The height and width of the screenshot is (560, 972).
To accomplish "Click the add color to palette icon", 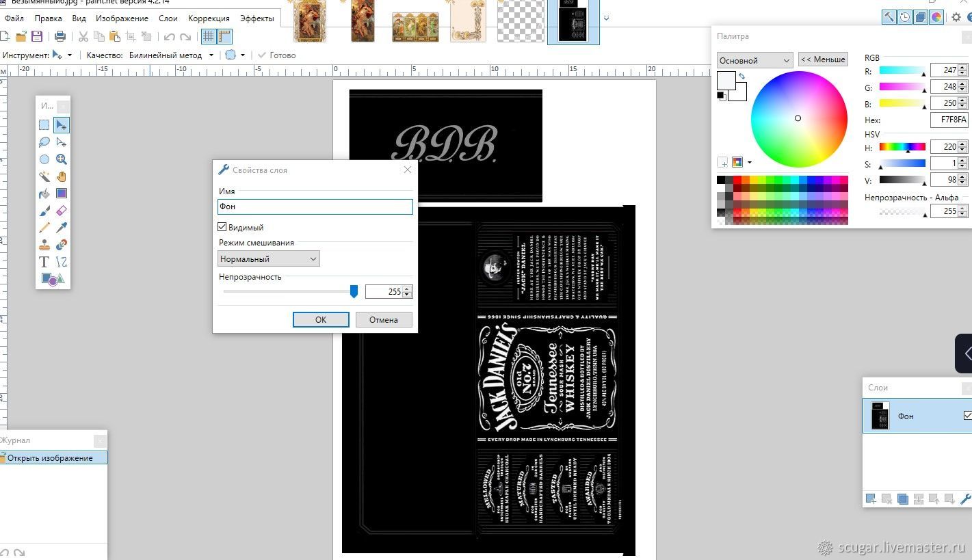I will 722,163.
